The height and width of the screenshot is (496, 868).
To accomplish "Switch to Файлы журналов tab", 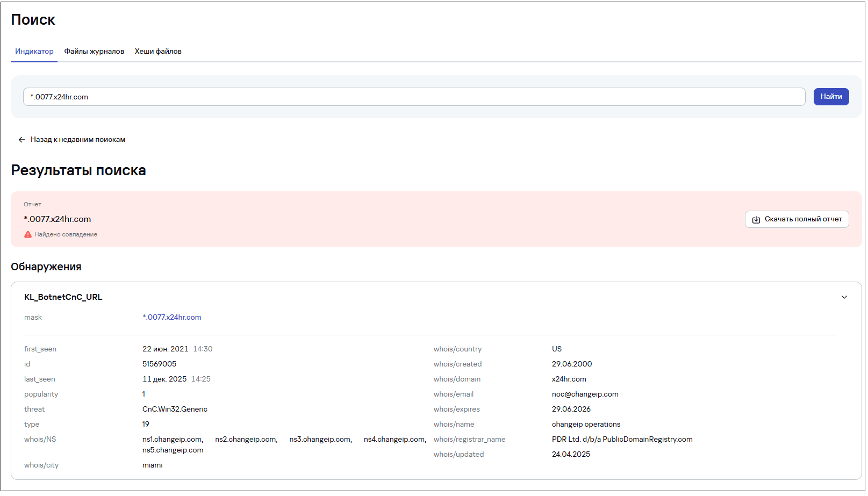I will pyautogui.click(x=94, y=52).
